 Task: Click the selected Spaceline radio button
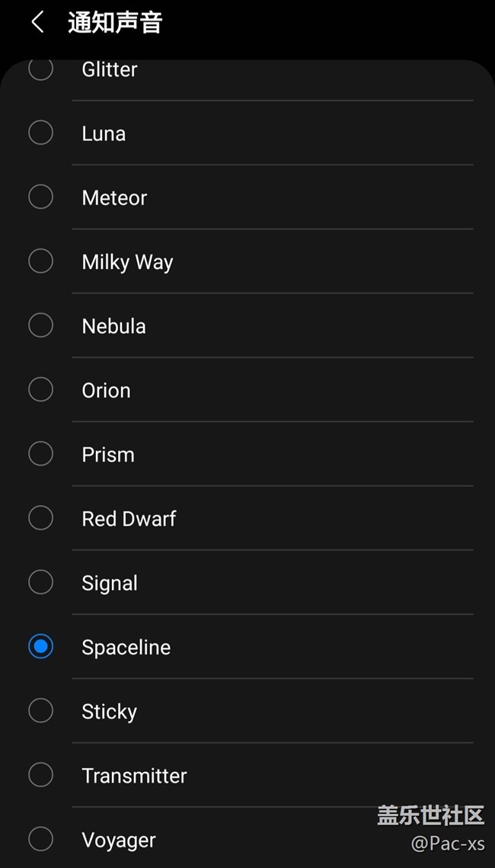tap(40, 647)
